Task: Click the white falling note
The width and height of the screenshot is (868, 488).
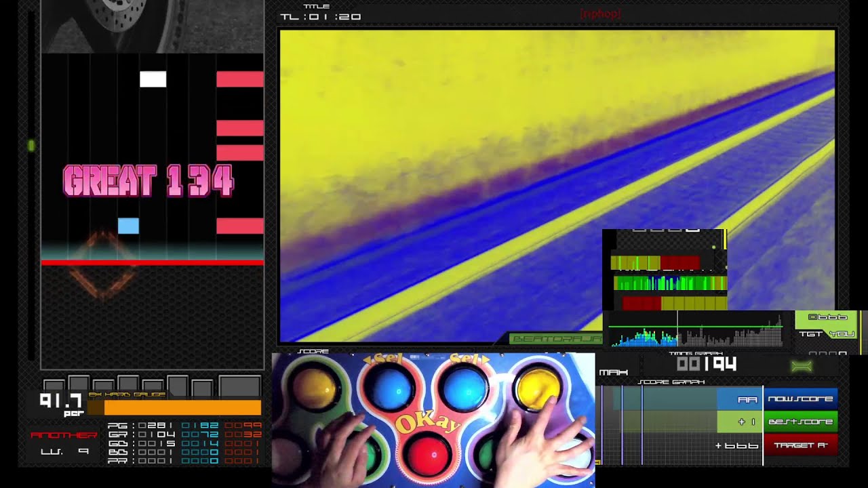Action: pyautogui.click(x=153, y=79)
